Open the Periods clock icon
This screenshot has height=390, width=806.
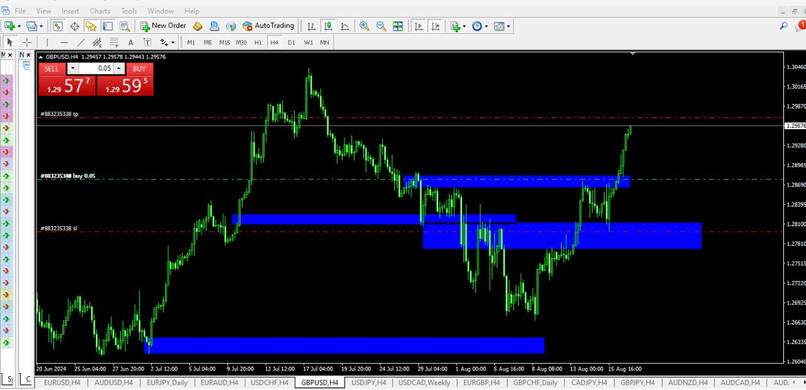477,26
